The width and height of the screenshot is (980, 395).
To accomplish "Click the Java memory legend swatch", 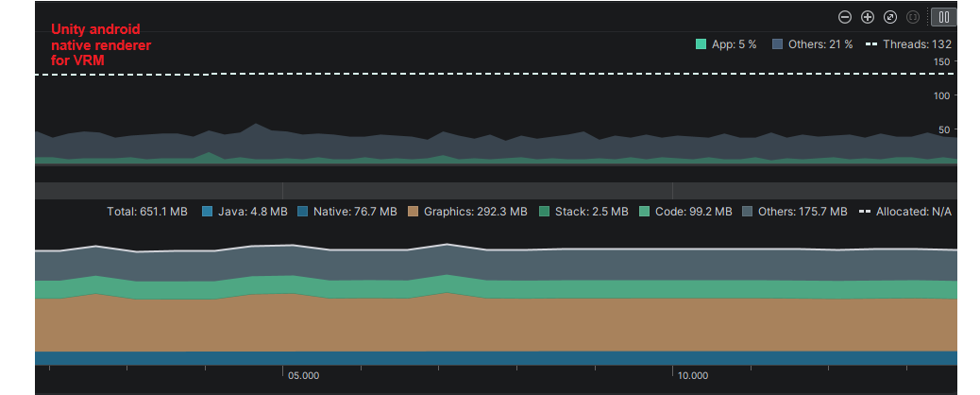I will click(x=208, y=212).
